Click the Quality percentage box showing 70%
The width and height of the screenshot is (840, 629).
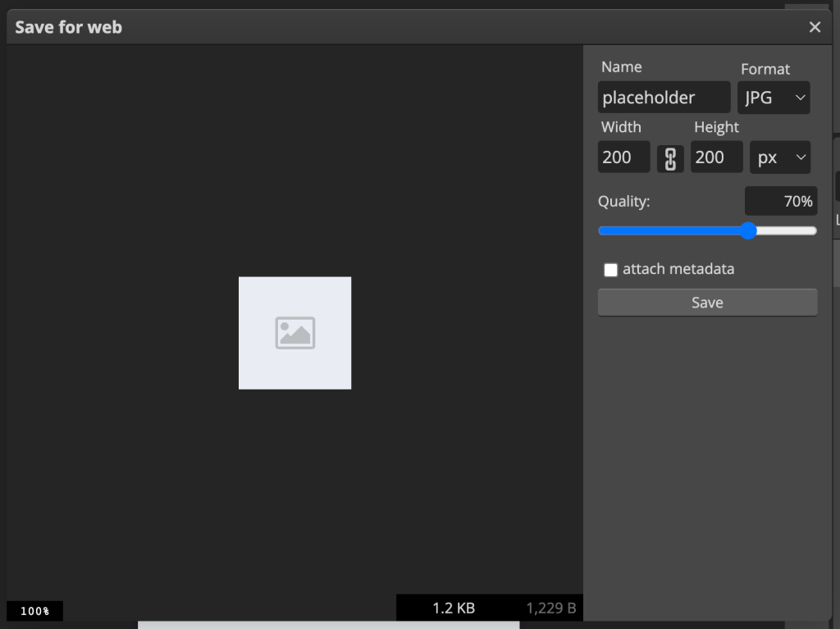[780, 201]
